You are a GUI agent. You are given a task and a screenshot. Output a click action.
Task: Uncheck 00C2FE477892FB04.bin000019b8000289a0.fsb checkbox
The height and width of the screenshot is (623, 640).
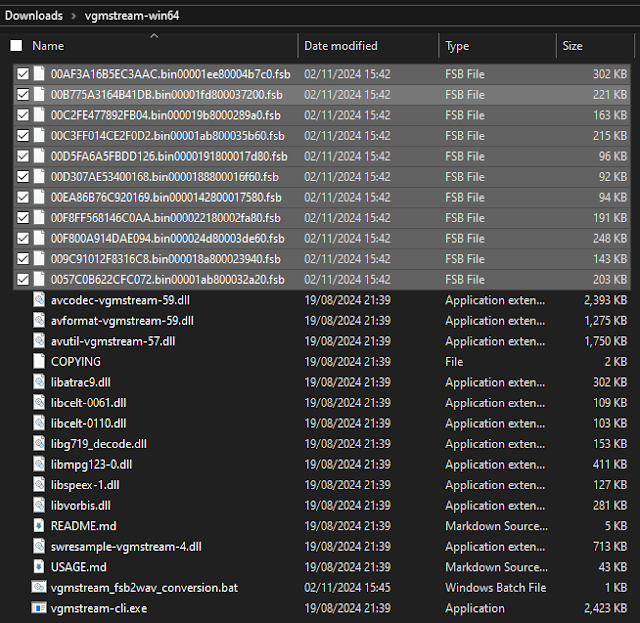[23, 115]
